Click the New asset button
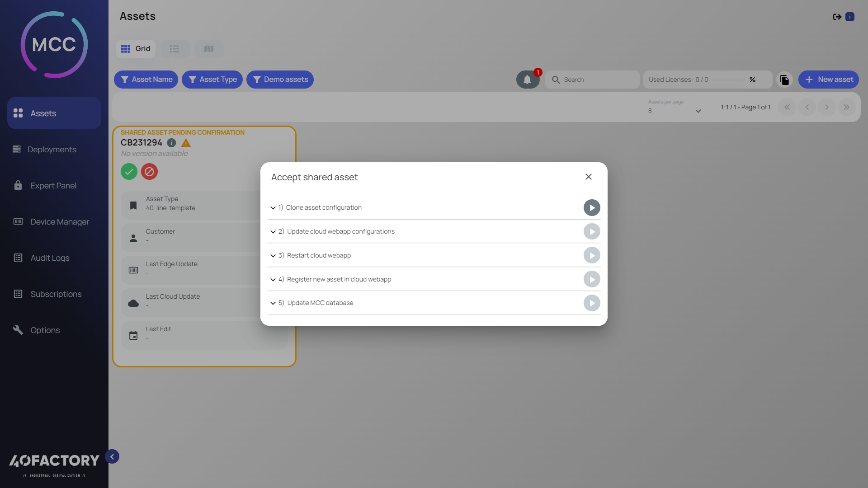The image size is (868, 488). pyautogui.click(x=828, y=80)
